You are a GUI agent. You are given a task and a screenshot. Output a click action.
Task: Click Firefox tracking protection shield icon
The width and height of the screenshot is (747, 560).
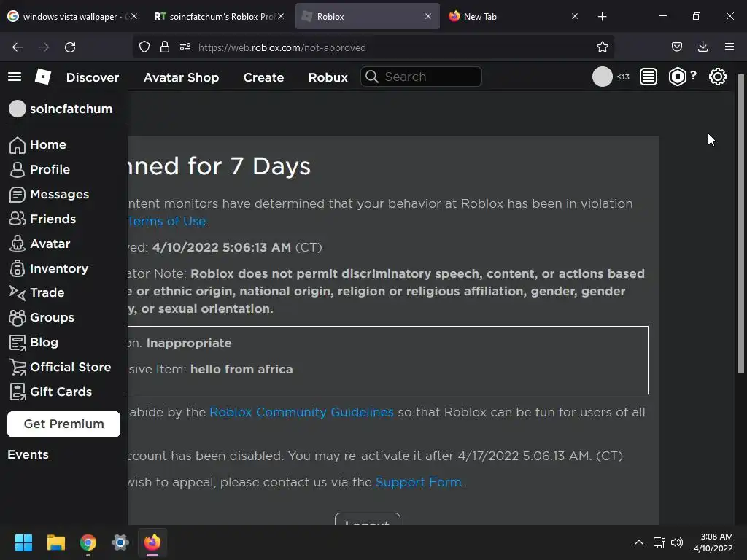(144, 47)
